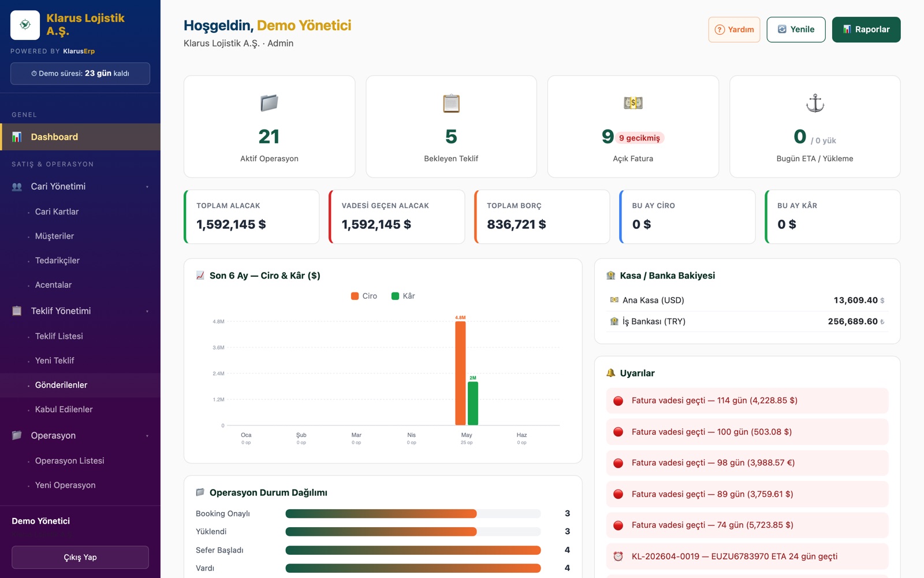Open the Dashboard chart icon in sidebar
Viewport: 924px width, 578px height.
pos(17,137)
